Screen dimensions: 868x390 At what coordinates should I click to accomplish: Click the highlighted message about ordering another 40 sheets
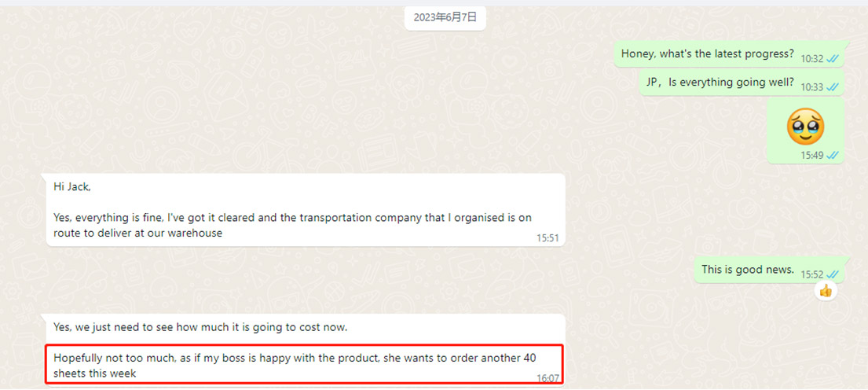click(304, 365)
